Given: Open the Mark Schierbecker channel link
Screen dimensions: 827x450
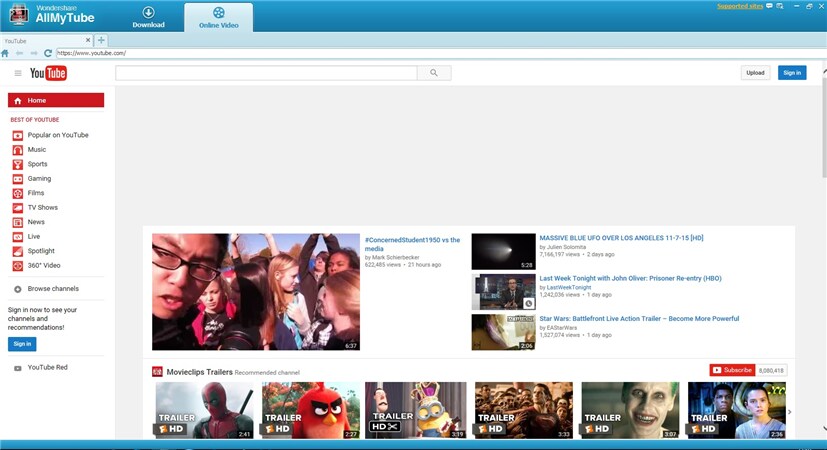Looking at the screenshot, I should [396, 257].
